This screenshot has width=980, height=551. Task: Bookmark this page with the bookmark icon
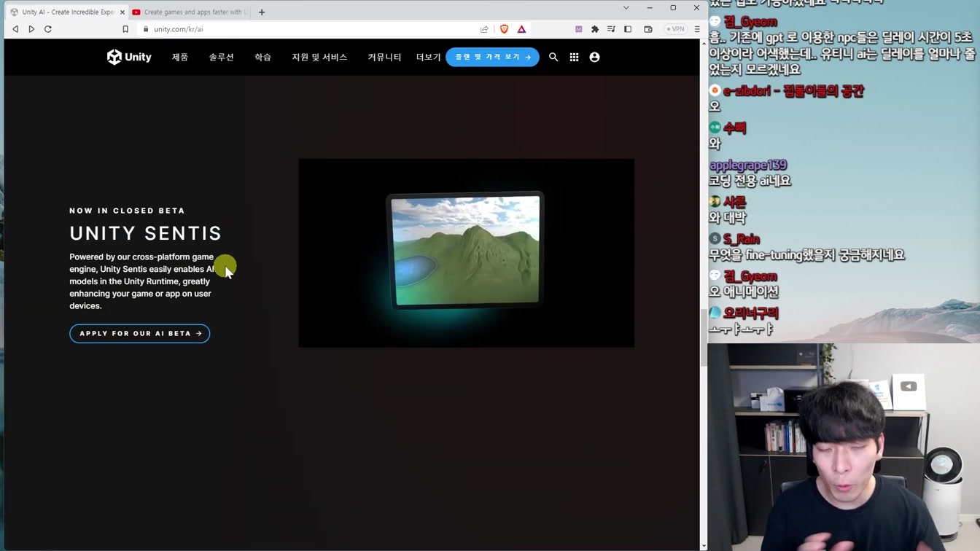tap(125, 29)
